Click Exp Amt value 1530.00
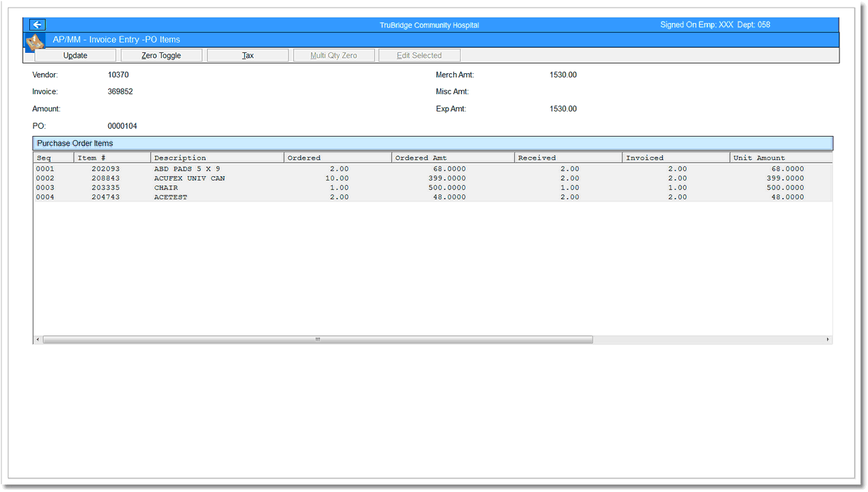The width and height of the screenshot is (868, 492). click(x=563, y=109)
